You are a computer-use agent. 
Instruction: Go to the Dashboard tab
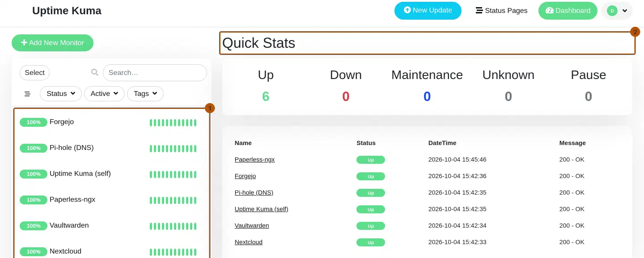(x=568, y=11)
